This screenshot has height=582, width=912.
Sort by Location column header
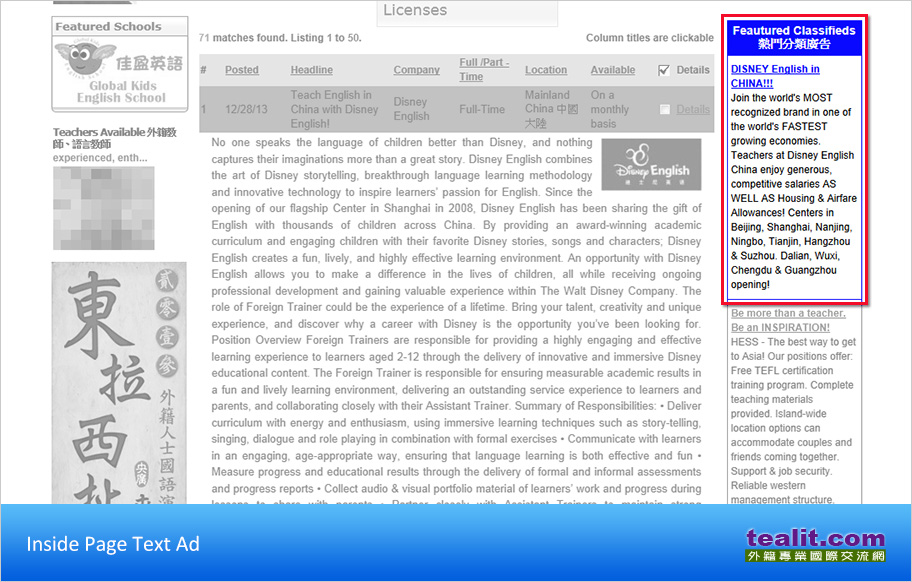[x=545, y=70]
